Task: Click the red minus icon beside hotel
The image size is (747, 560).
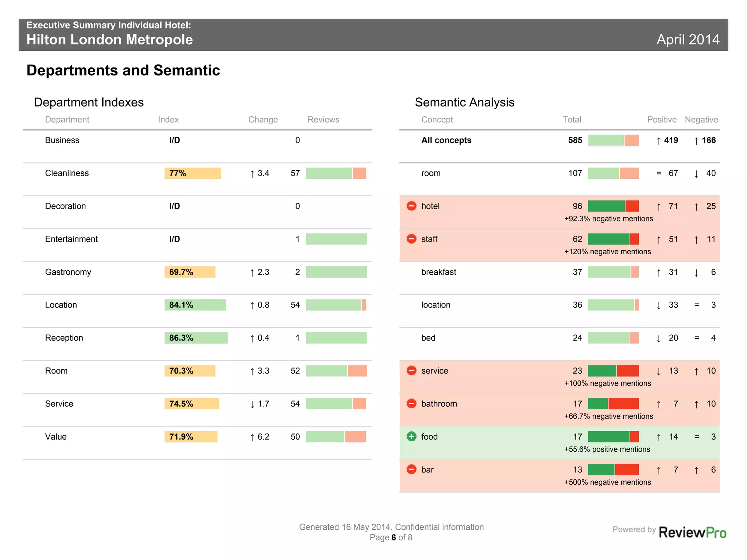Action: 411,206
